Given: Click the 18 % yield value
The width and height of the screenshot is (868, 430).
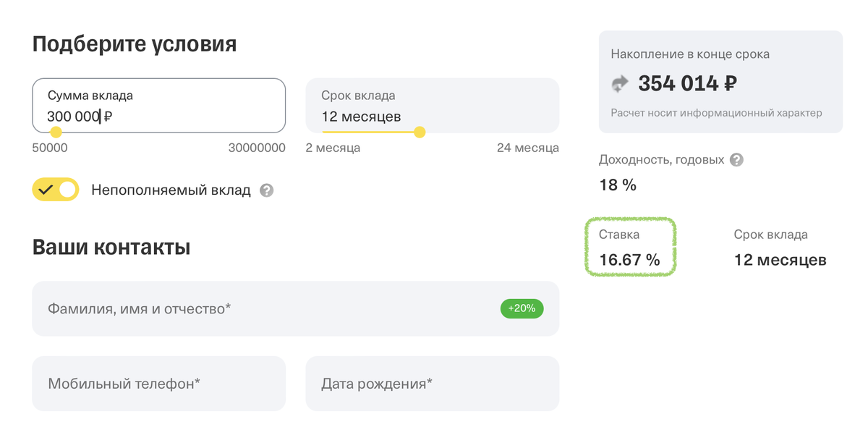Looking at the screenshot, I should pyautogui.click(x=617, y=184).
